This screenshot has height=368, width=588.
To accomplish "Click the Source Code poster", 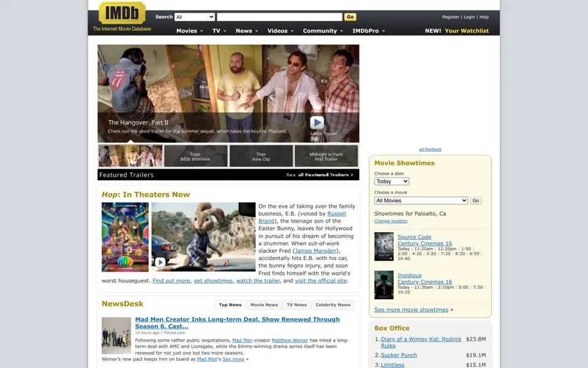I will tap(384, 247).
